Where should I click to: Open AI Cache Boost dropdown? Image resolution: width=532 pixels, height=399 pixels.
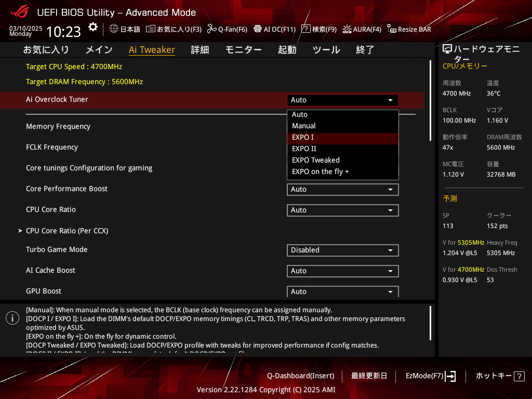[x=343, y=271]
